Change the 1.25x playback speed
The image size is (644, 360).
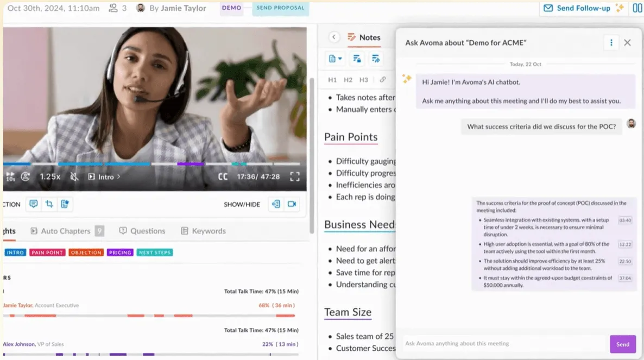[x=50, y=176]
